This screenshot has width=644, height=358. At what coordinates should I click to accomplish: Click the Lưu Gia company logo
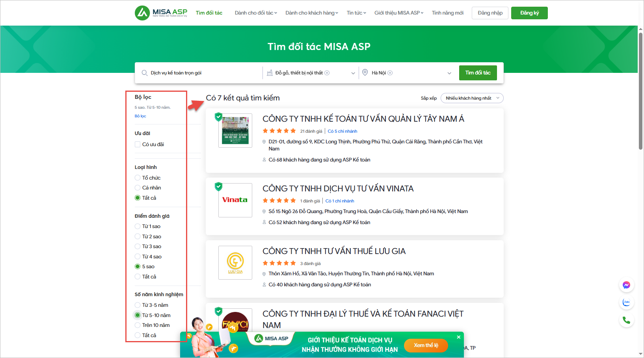click(235, 263)
